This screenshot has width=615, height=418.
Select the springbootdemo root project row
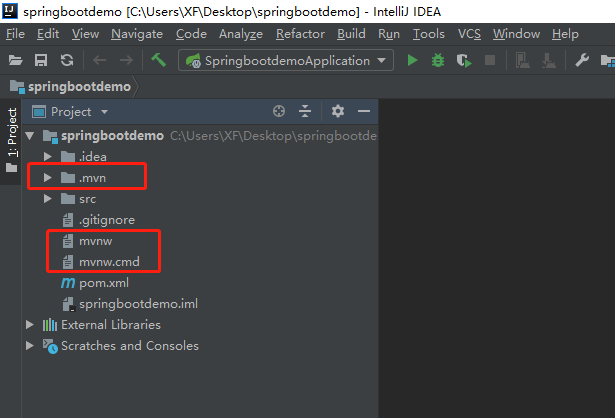point(200,136)
